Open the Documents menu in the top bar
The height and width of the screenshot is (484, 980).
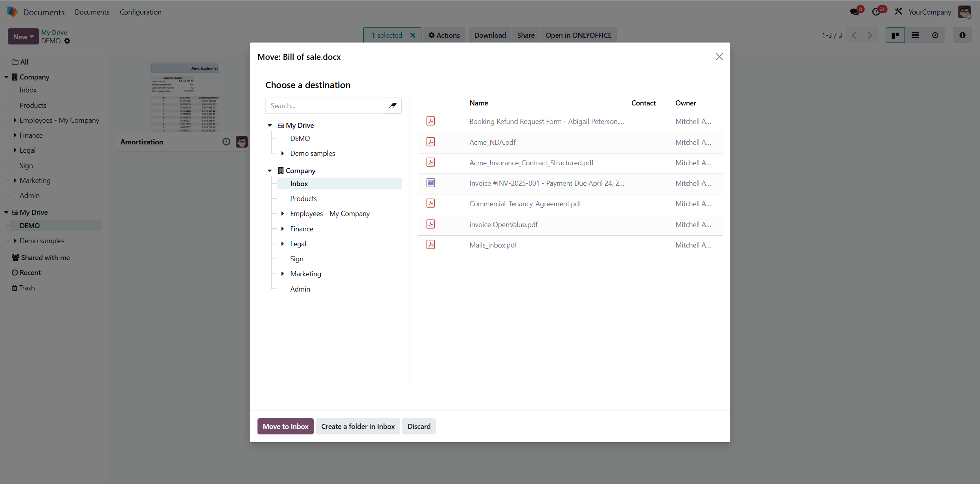(x=92, y=12)
